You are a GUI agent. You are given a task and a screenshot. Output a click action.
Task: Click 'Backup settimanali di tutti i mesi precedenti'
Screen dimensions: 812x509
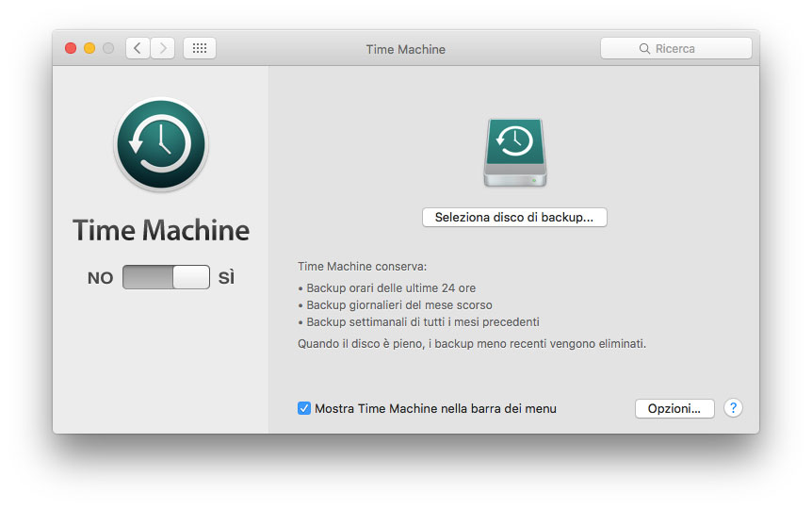tap(423, 321)
